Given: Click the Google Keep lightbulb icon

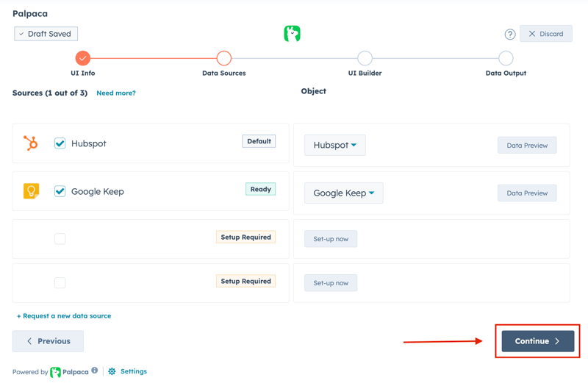Looking at the screenshot, I should [x=31, y=191].
